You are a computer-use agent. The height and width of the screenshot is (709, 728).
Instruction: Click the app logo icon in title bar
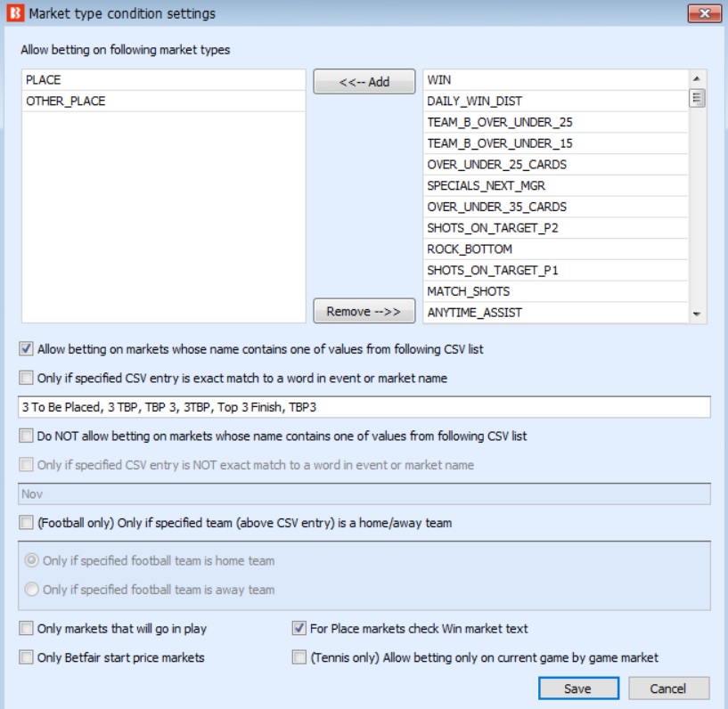[x=15, y=13]
